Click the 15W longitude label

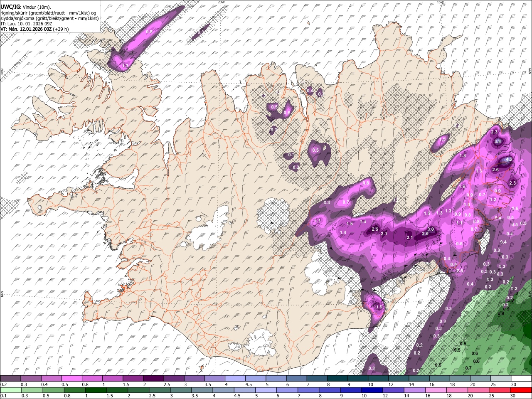(x=440, y=2)
